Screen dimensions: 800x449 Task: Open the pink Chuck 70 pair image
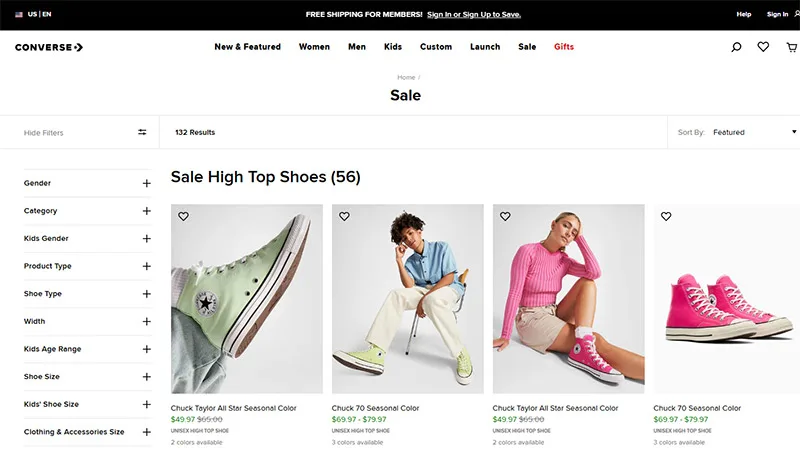(727, 299)
